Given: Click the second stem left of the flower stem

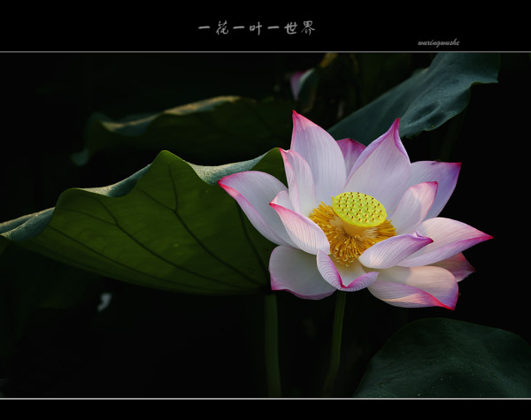Looking at the screenshot, I should (x=272, y=345).
